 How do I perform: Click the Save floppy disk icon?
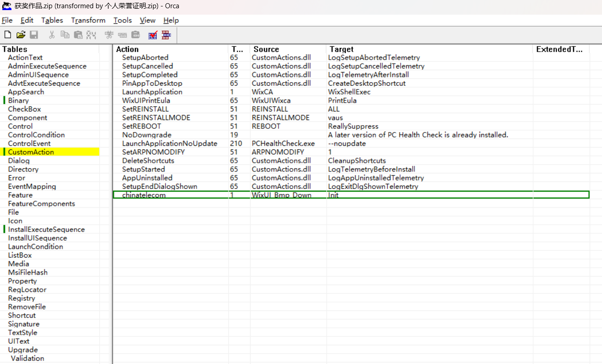pos(33,35)
